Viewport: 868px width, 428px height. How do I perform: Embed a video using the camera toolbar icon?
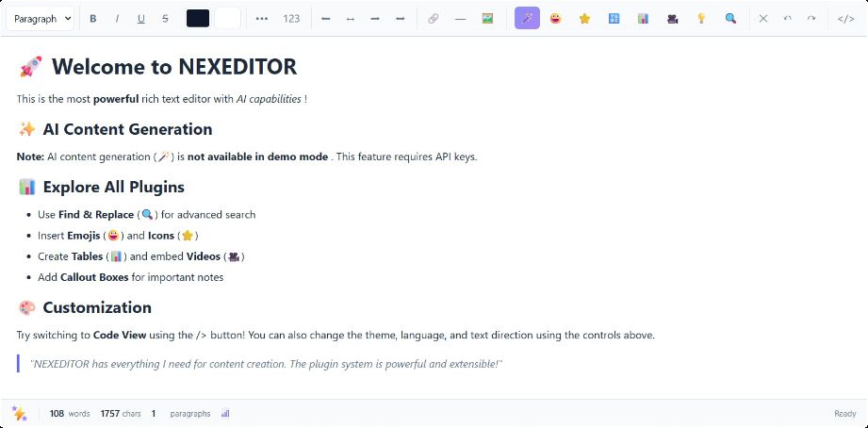(673, 18)
